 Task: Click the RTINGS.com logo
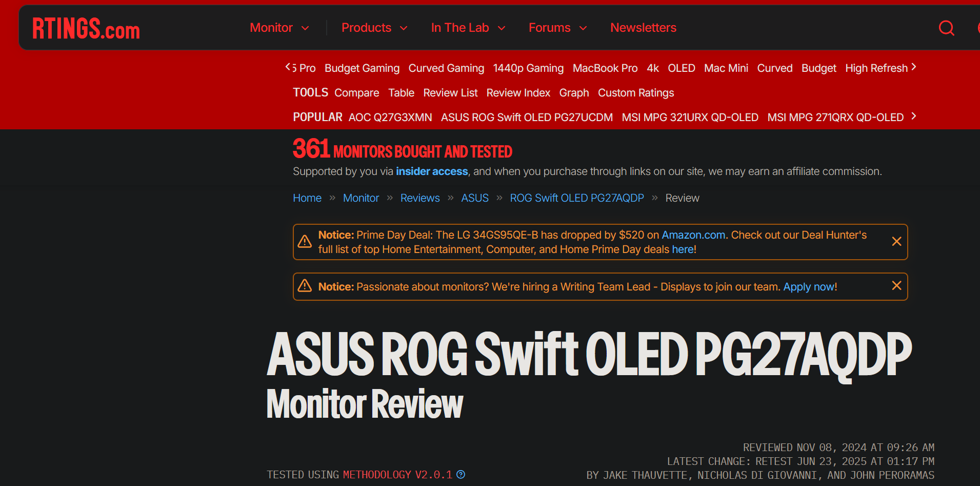[85, 29]
